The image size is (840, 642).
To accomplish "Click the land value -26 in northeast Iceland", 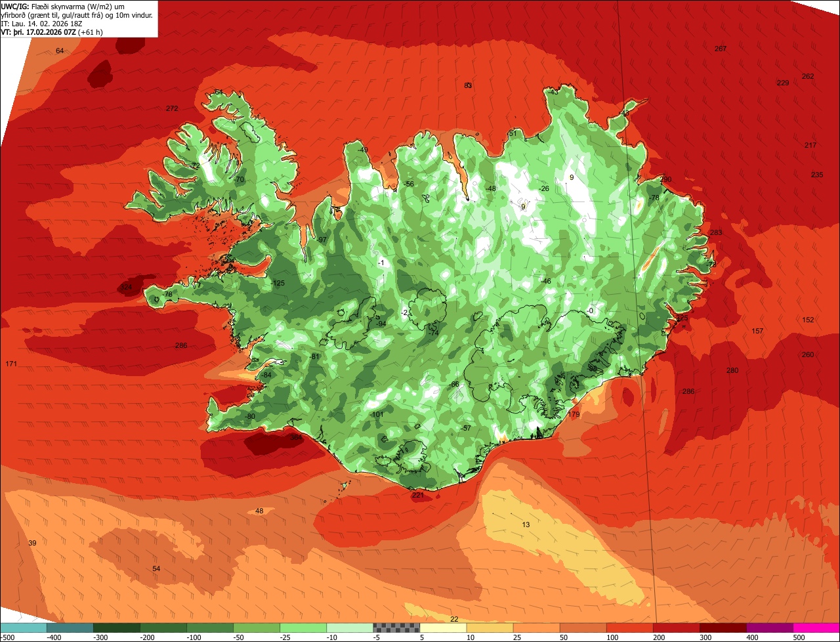I will pyautogui.click(x=543, y=188).
